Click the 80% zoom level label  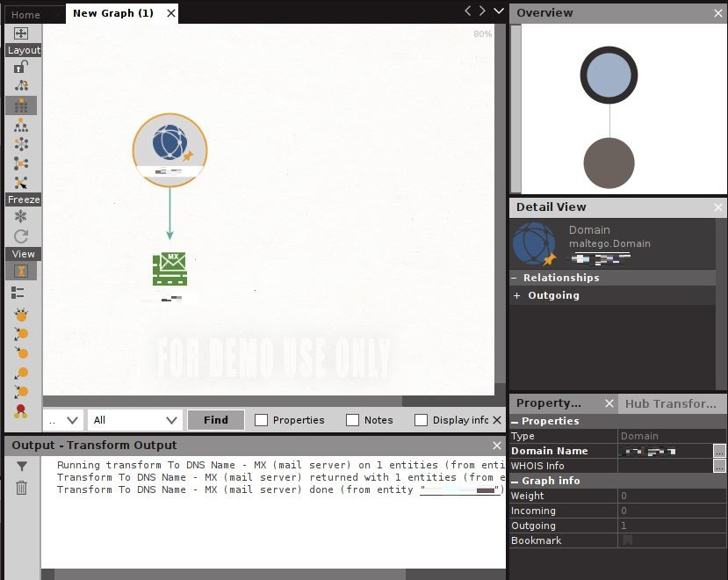coord(482,34)
